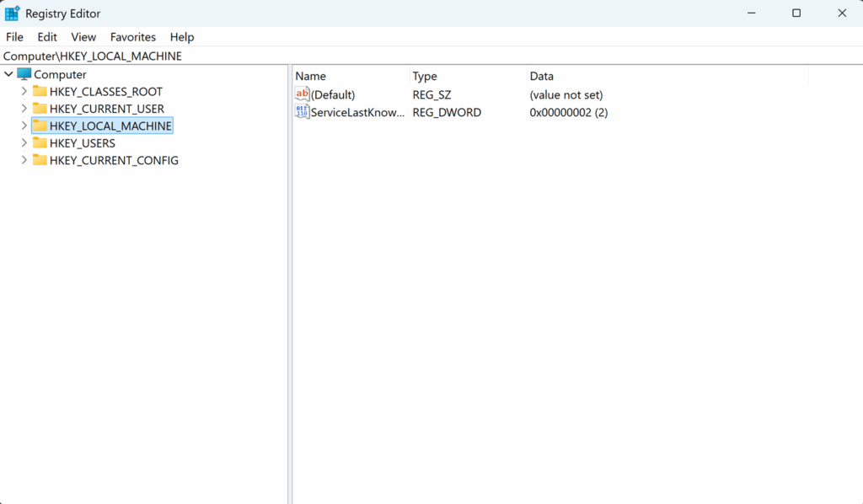
Task: Expand the HKEY_LOCAL_MACHINE key
Action: [x=24, y=126]
